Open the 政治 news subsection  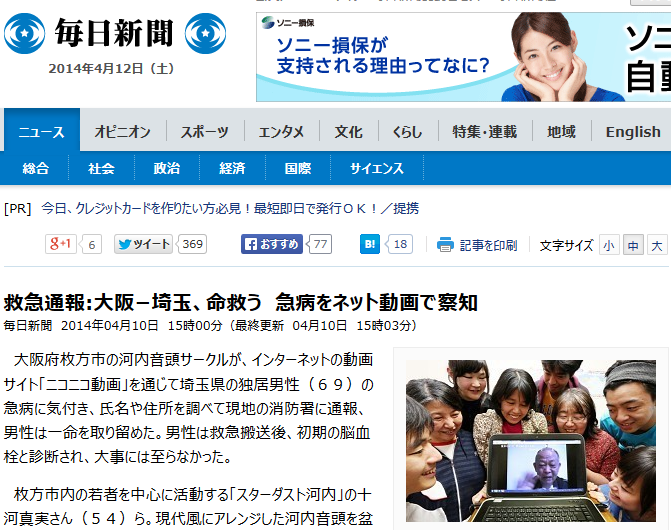[x=167, y=168]
